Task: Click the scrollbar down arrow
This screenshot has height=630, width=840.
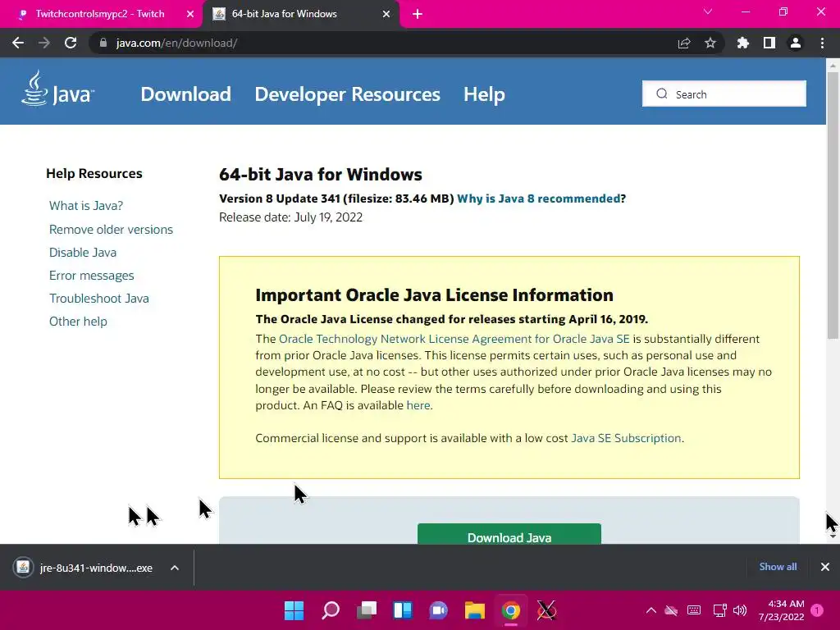Action: [x=833, y=536]
